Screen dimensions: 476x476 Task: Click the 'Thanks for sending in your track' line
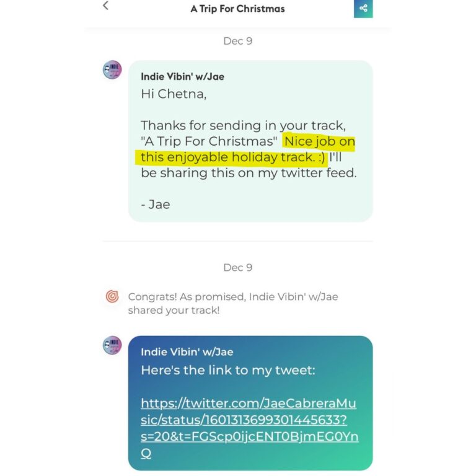pyautogui.click(x=243, y=125)
